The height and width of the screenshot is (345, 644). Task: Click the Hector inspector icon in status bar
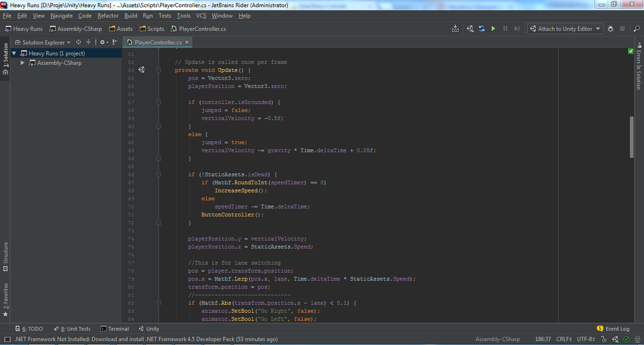click(x=636, y=339)
